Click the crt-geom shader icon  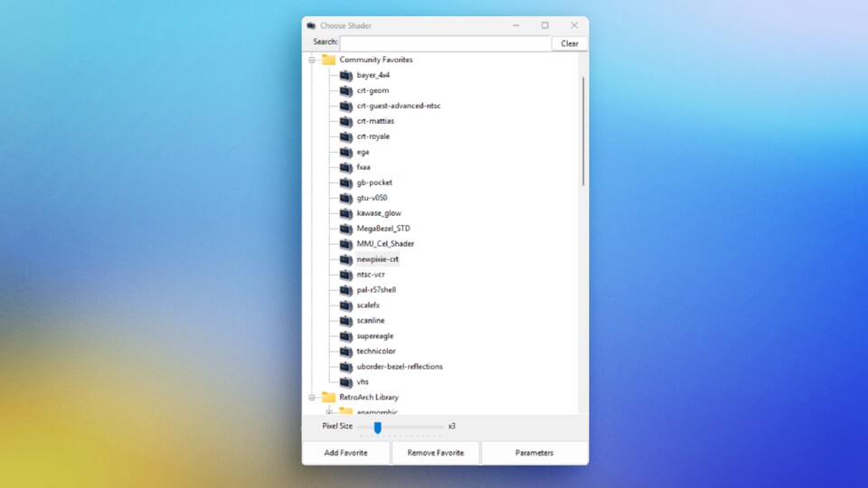point(346,90)
